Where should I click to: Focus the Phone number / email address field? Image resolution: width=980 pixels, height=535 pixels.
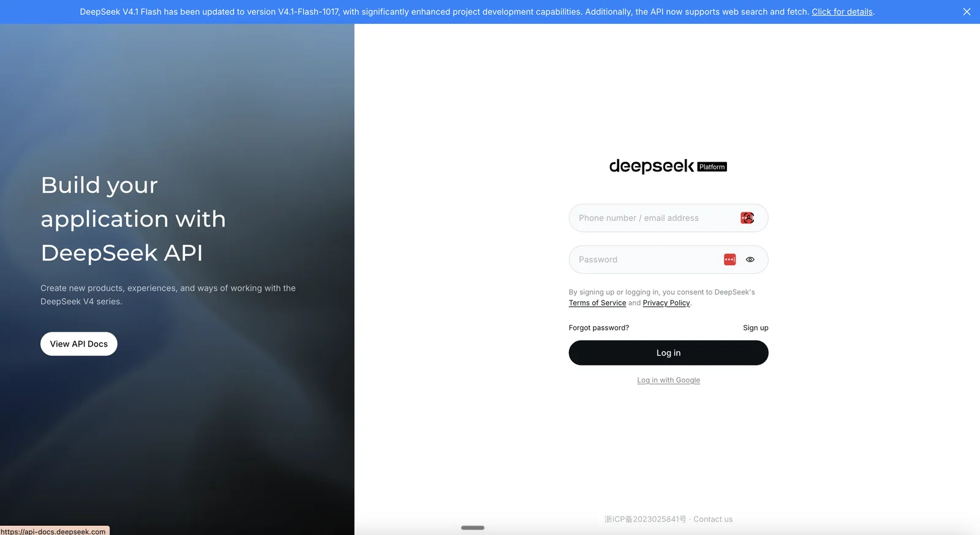click(668, 218)
